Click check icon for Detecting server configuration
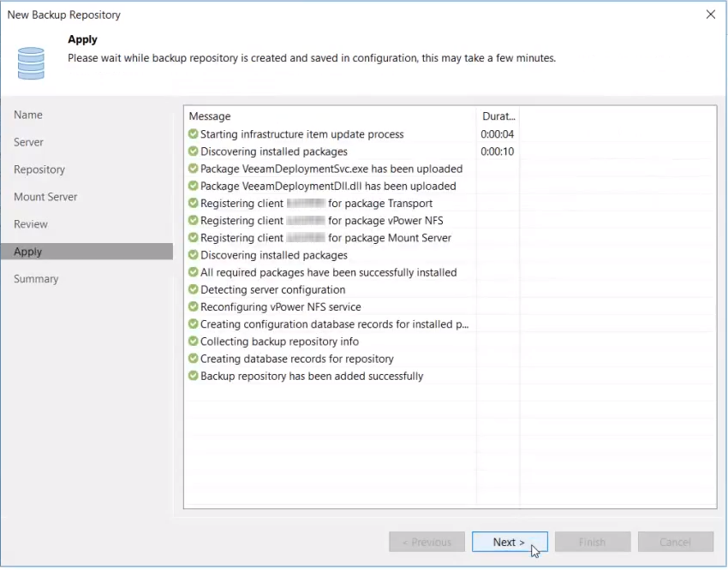 194,290
